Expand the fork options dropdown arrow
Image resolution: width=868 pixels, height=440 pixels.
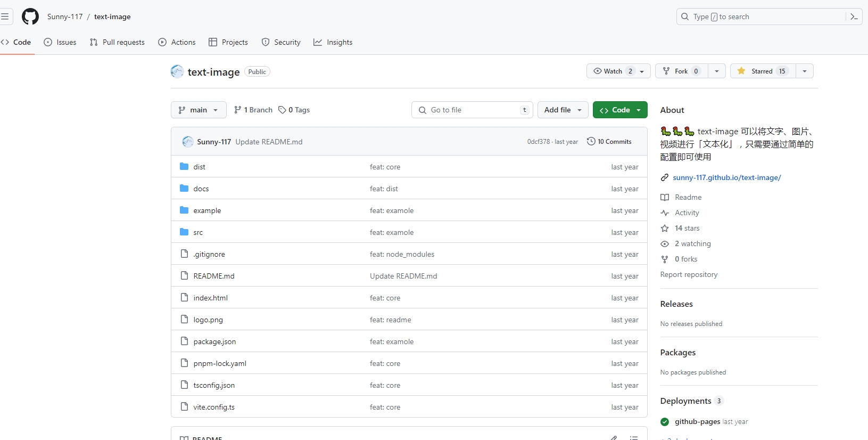click(x=717, y=71)
